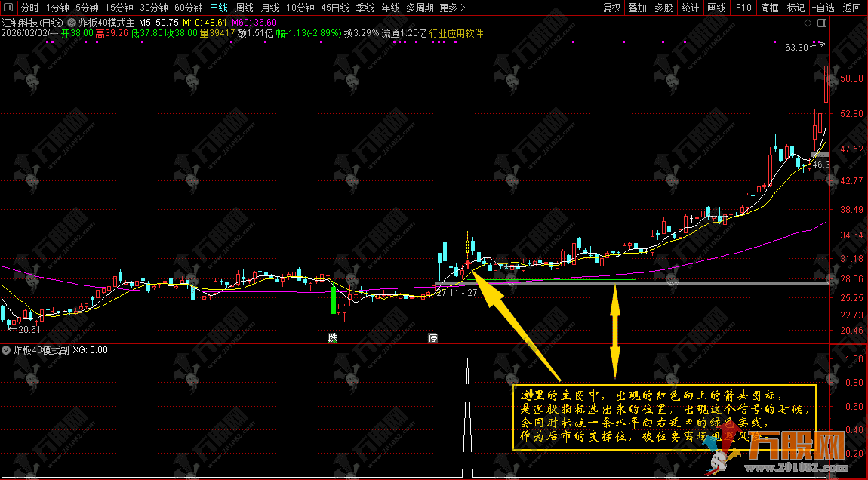This screenshot has width=868, height=480.
Task: Toggle 多股 multi-stock view
Action: click(x=663, y=8)
